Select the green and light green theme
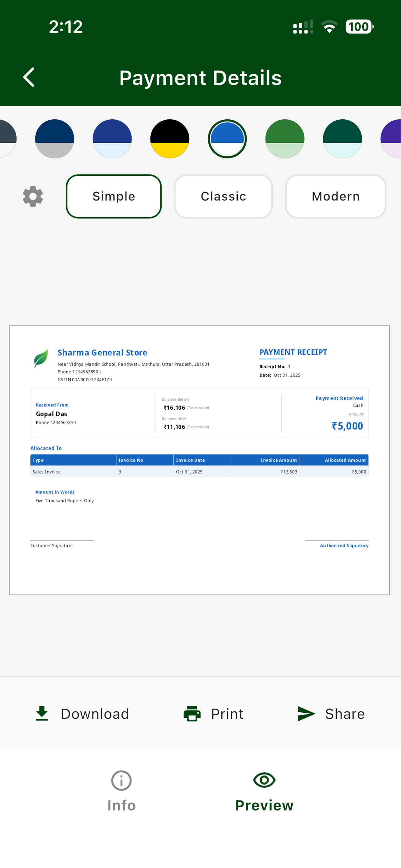 point(285,139)
